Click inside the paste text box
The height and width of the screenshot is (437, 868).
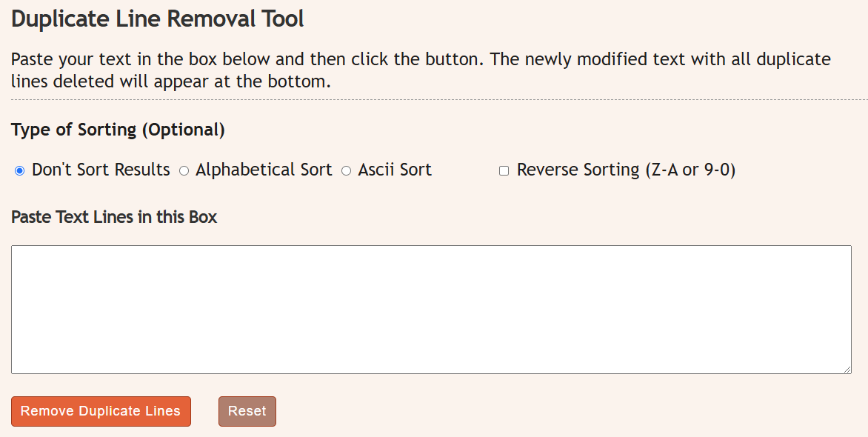click(431, 309)
